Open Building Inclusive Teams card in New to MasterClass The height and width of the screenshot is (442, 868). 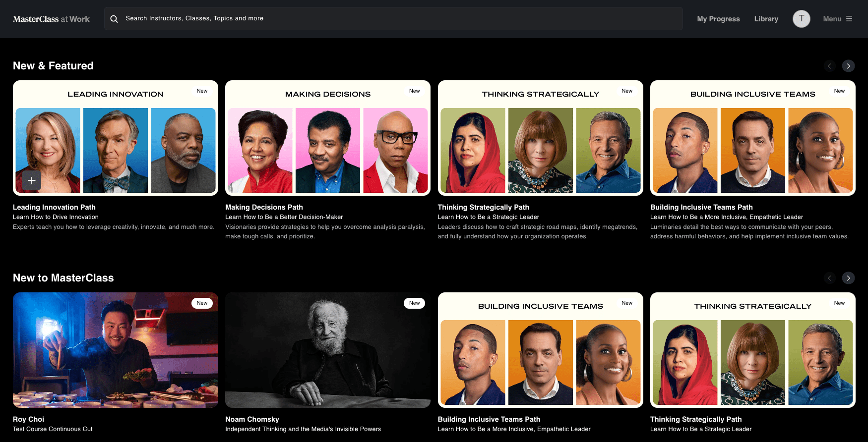[540, 350]
